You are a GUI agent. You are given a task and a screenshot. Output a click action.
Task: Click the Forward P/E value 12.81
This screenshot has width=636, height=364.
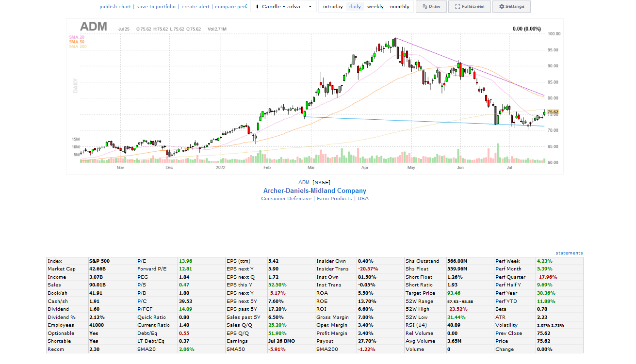185,269
